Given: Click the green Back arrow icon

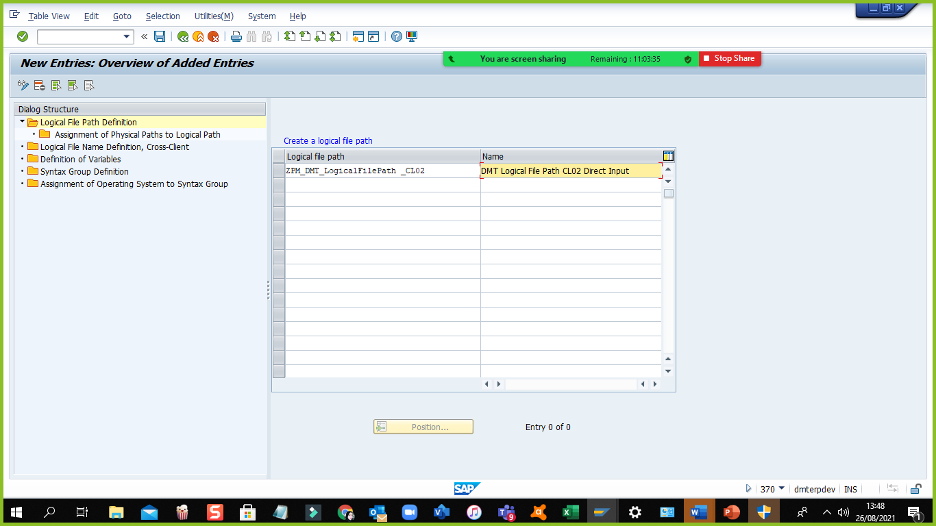Looking at the screenshot, I should [183, 37].
